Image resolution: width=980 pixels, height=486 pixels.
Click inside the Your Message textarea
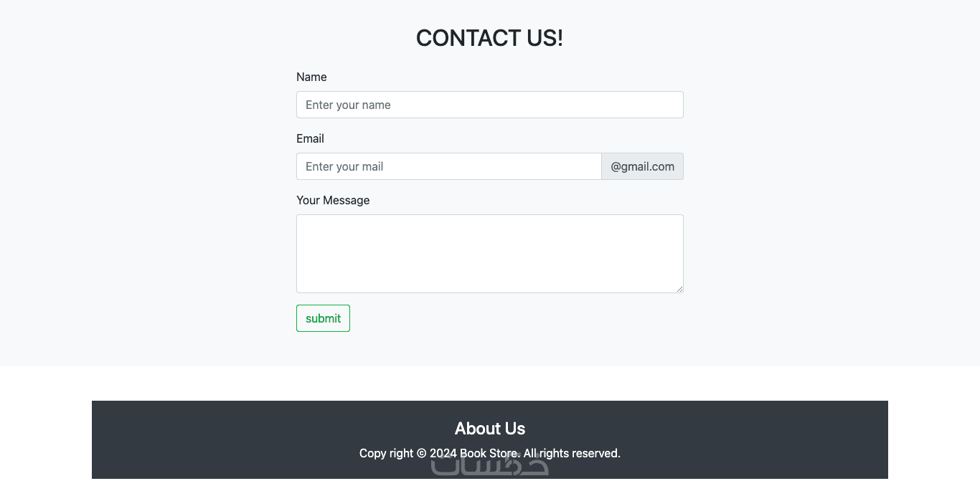(x=489, y=253)
